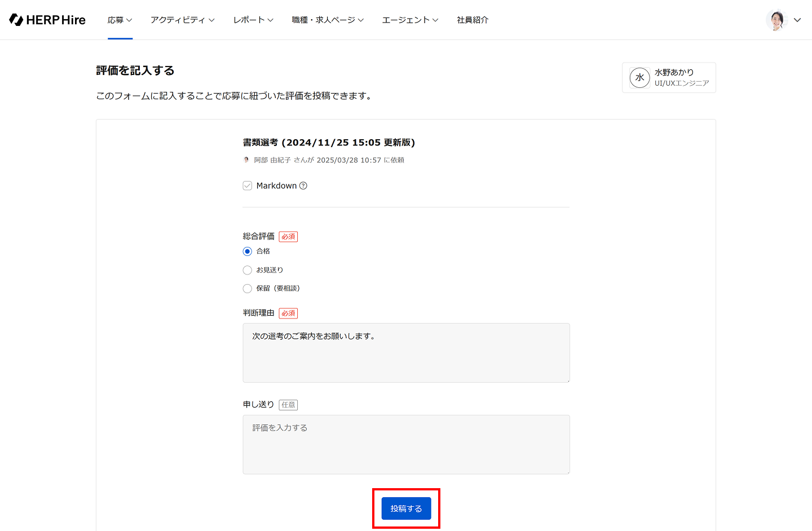This screenshot has height=531, width=812.
Task: Click 阿部 由紀子's small requester avatar
Action: tap(246, 160)
